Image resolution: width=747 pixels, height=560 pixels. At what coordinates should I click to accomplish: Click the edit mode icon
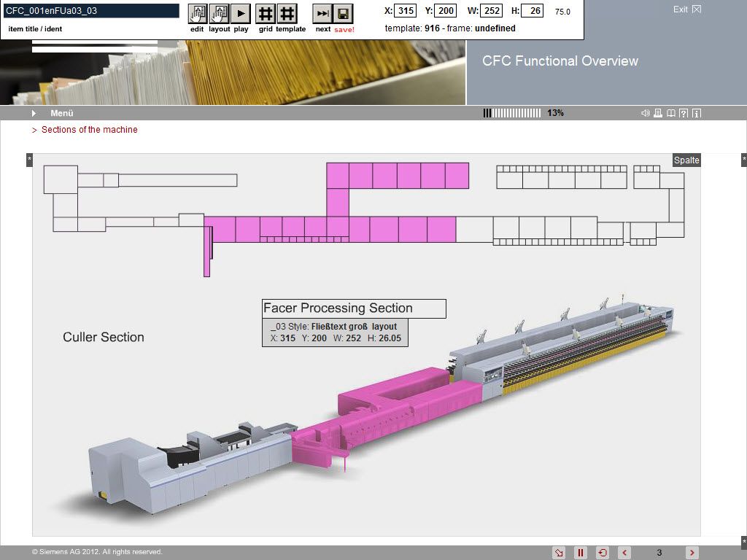[x=197, y=14]
